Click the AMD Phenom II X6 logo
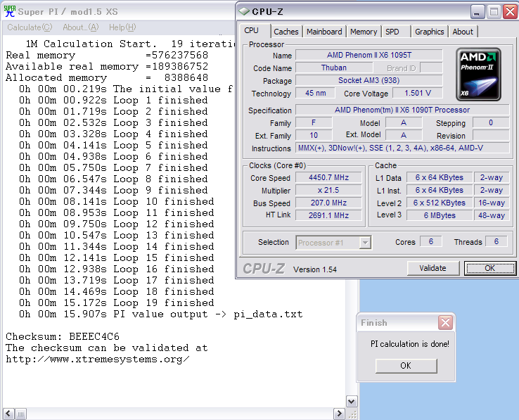 [478, 74]
